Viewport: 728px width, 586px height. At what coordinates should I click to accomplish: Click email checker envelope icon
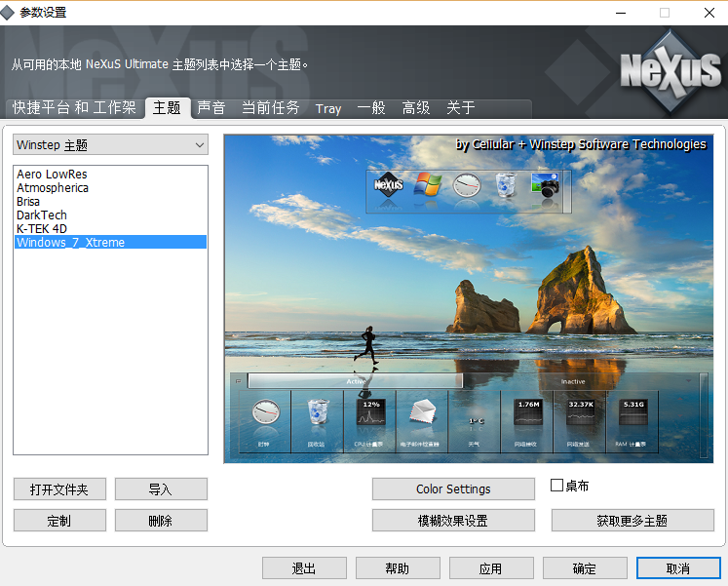423,411
